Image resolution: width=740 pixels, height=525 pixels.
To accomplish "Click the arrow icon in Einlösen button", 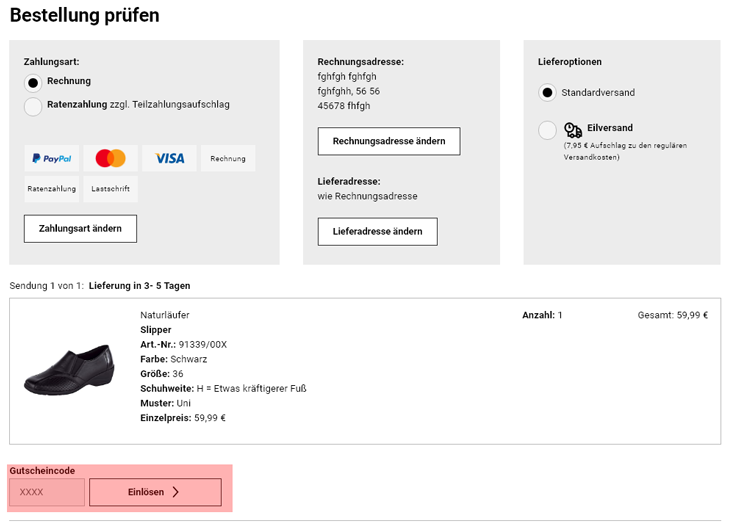I will click(x=176, y=492).
